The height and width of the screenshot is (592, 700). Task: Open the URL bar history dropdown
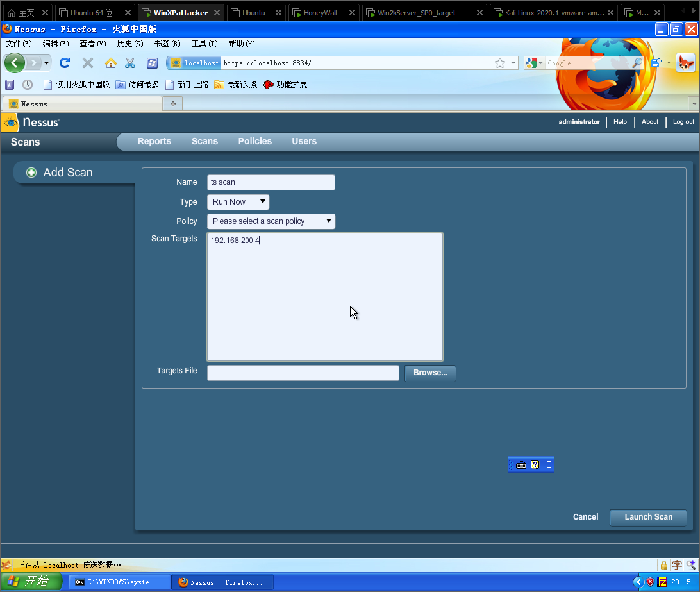coord(513,63)
